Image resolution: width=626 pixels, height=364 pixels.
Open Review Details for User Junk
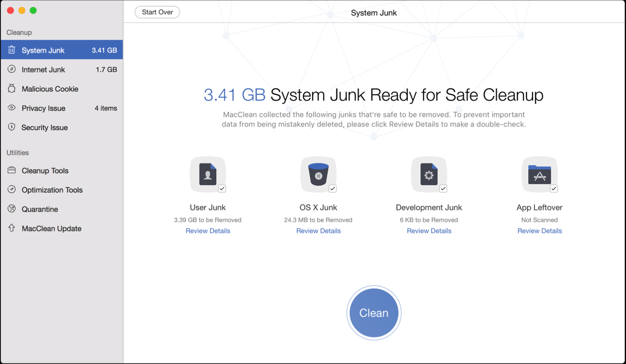click(208, 231)
